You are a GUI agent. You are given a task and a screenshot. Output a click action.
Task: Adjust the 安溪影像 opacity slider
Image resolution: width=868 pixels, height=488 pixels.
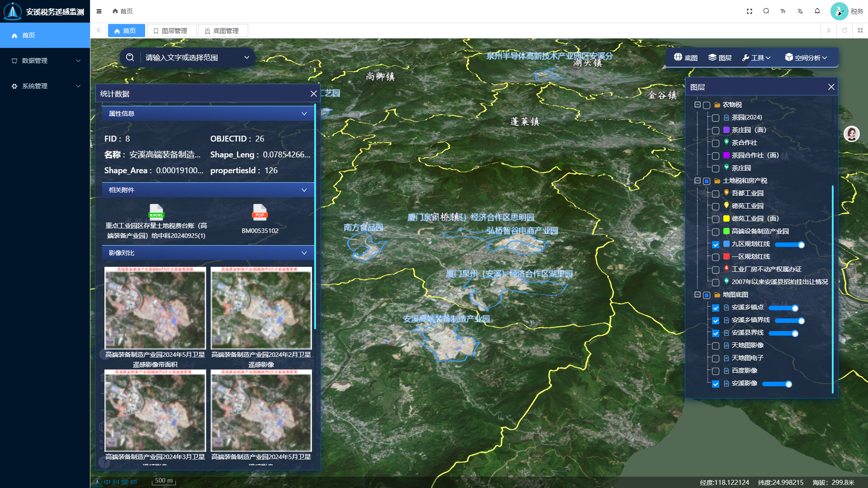point(788,384)
